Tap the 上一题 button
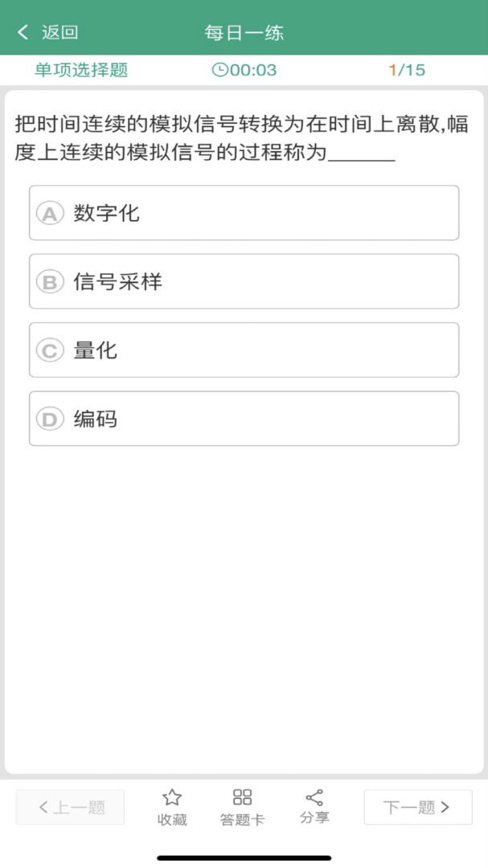 click(x=70, y=808)
